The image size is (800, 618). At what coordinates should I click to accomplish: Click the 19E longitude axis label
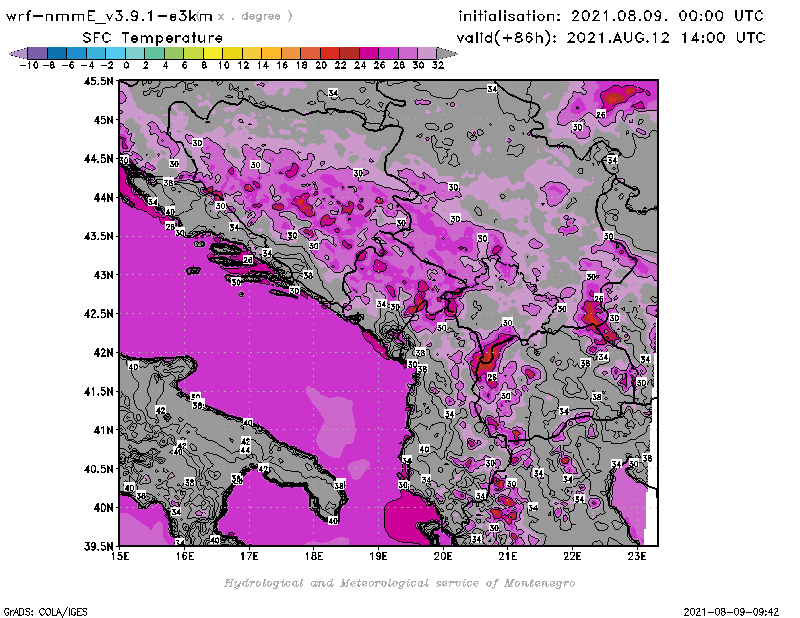[x=379, y=555]
